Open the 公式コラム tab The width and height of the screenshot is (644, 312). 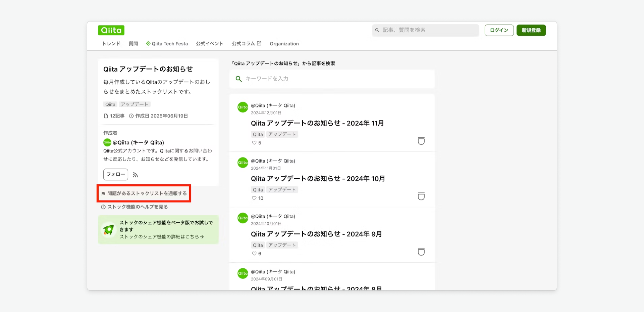tap(247, 44)
